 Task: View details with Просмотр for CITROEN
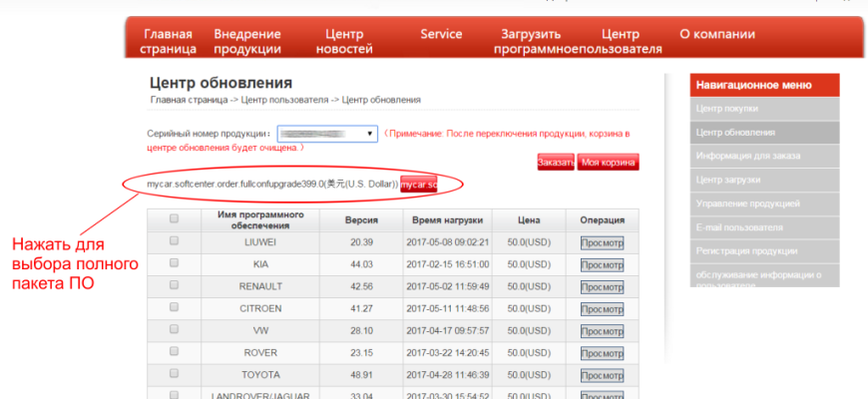(x=602, y=308)
